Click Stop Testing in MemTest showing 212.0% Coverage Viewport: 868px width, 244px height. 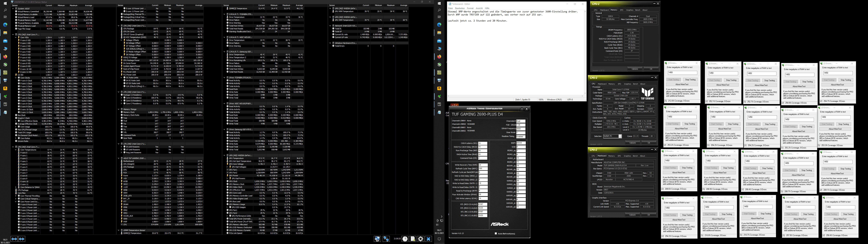coord(690,80)
